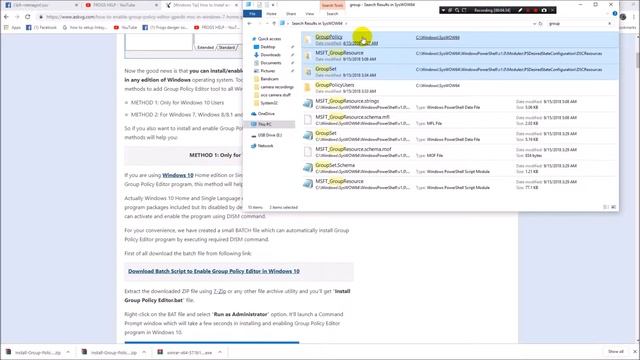Image resolution: width=640 pixels, height=360 pixels.
Task: Stop recording with Bandicam red button
Action: point(536,10)
